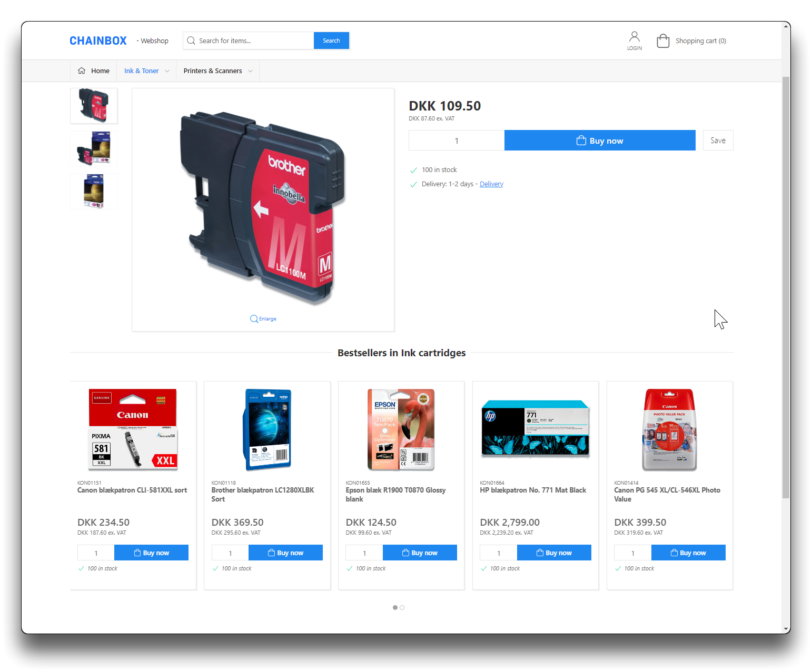Image resolution: width=812 pixels, height=672 pixels.
Task: Edit quantity for Epson R1900 T0870
Action: coord(364,553)
